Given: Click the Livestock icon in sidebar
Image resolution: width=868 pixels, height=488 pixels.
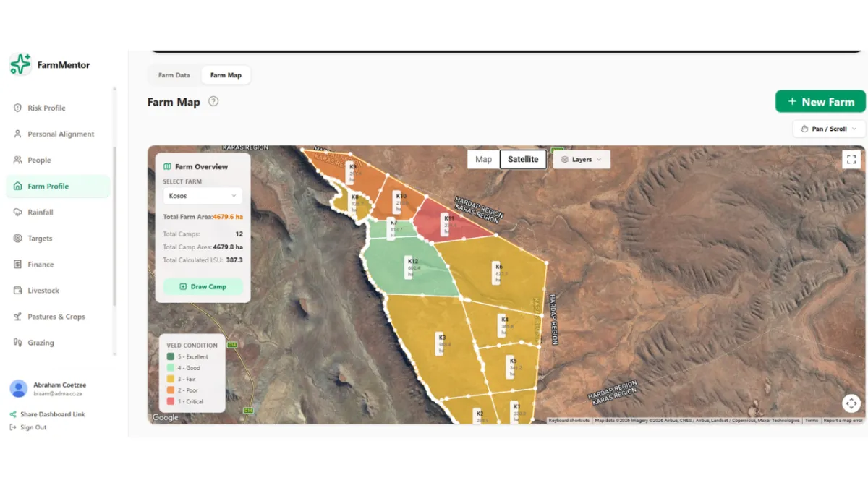Looking at the screenshot, I should pyautogui.click(x=17, y=290).
